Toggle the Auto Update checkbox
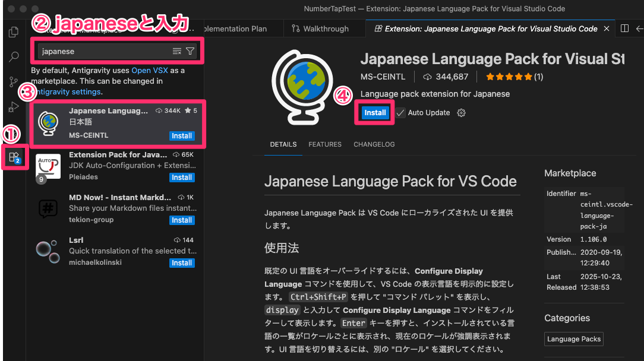This screenshot has width=644, height=361. (400, 113)
